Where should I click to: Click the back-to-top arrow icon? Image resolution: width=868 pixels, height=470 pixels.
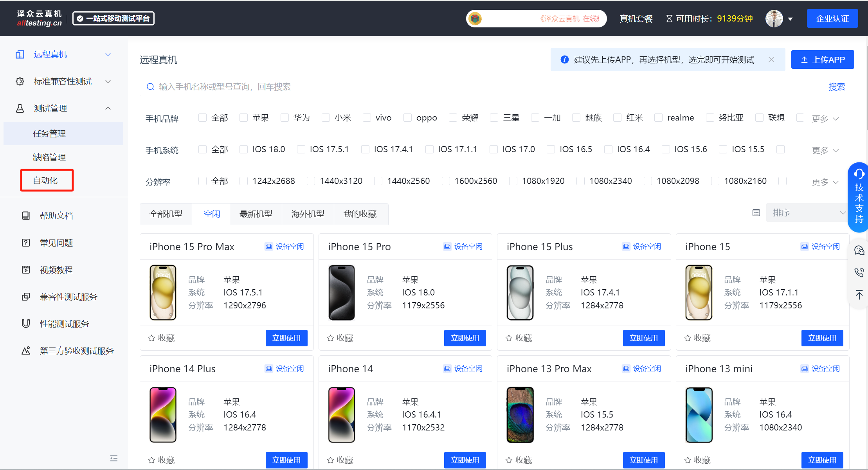(859, 295)
